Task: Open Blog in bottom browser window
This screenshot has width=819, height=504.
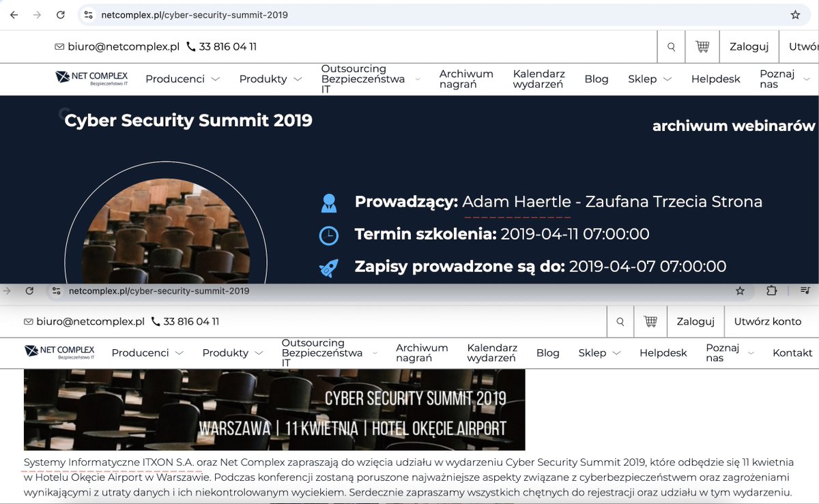Action: [x=548, y=353]
